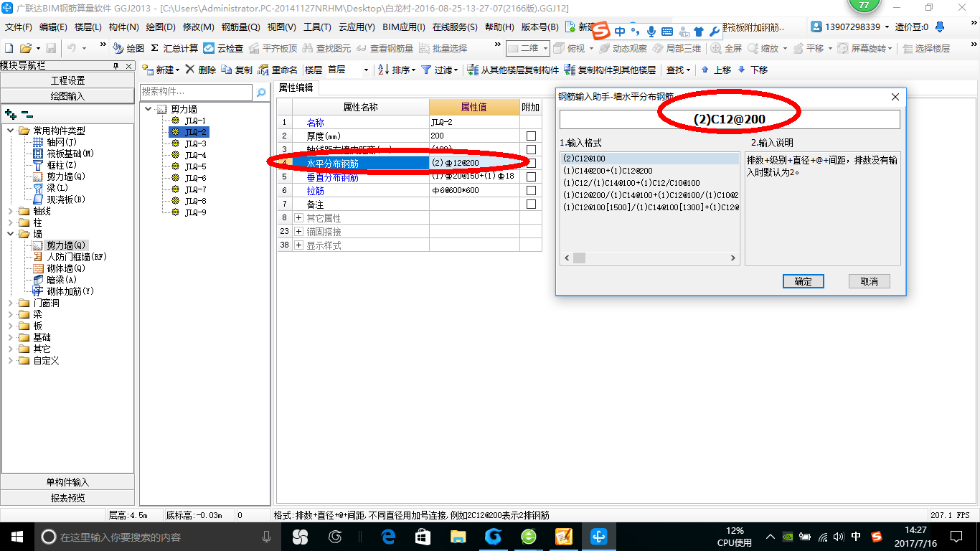The height and width of the screenshot is (551, 980).
Task: Expand the 其它属性 property group
Action: [x=299, y=218]
